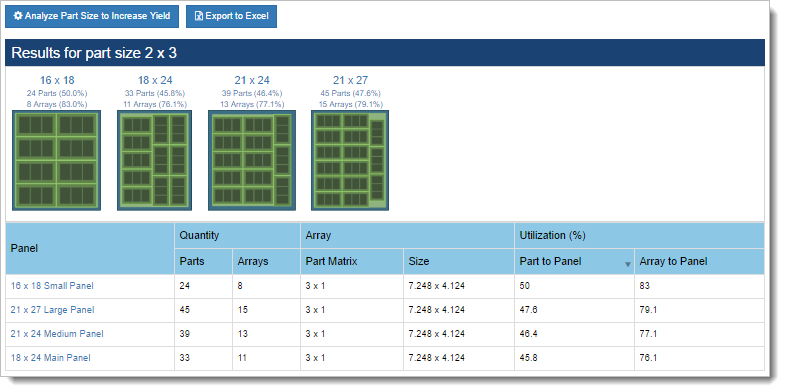785x392 pixels.
Task: Click Part to Panel value 45.8
Action: (528, 358)
